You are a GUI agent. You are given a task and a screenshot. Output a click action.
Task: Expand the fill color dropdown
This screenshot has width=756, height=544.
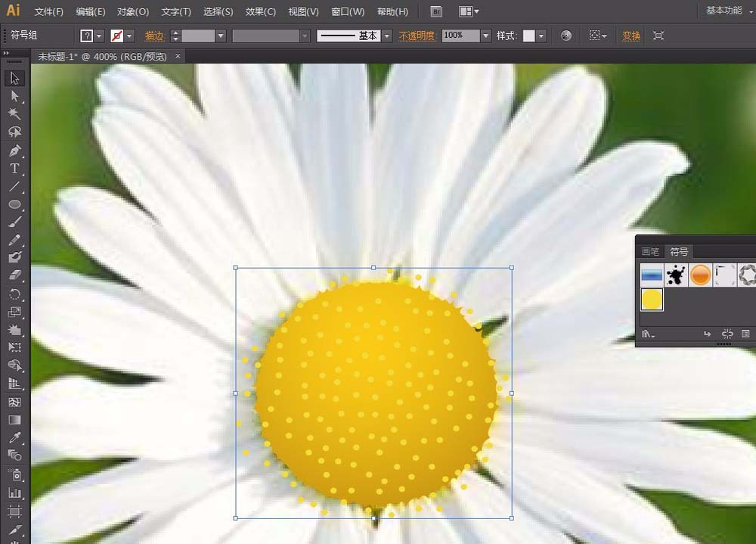(99, 36)
